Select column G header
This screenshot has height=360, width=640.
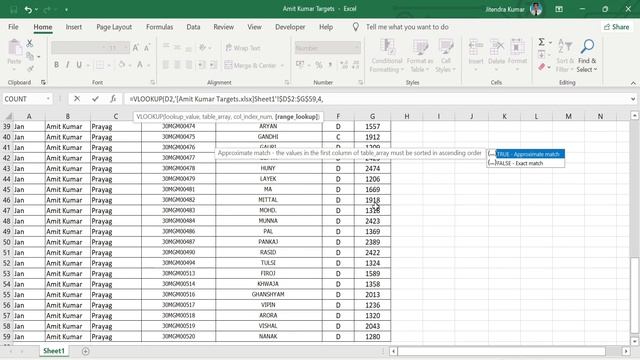click(x=372, y=116)
